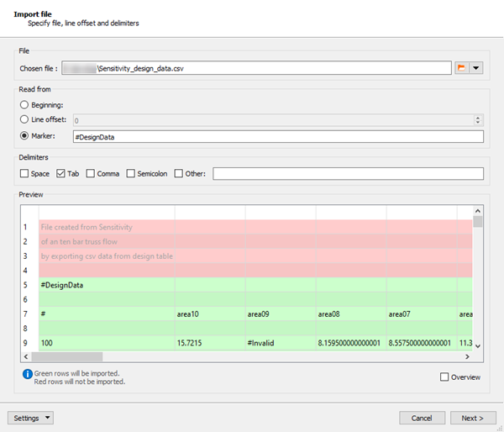Click the Next button
The image size is (504, 432).
click(473, 418)
